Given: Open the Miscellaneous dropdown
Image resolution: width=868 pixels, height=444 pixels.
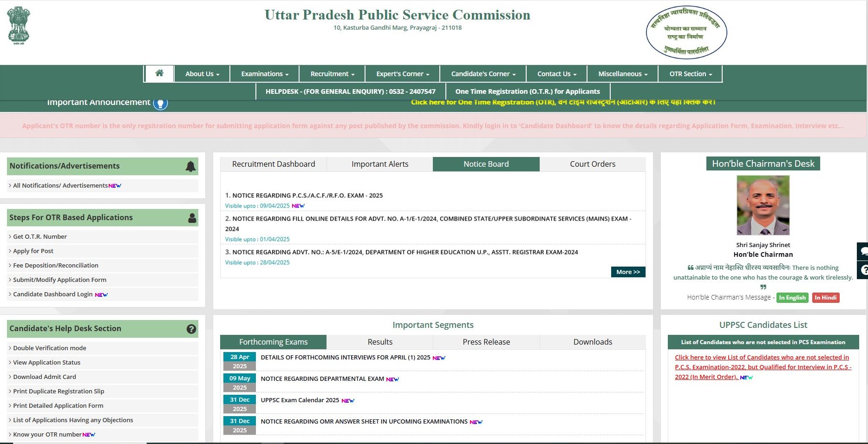Looking at the screenshot, I should (x=622, y=74).
